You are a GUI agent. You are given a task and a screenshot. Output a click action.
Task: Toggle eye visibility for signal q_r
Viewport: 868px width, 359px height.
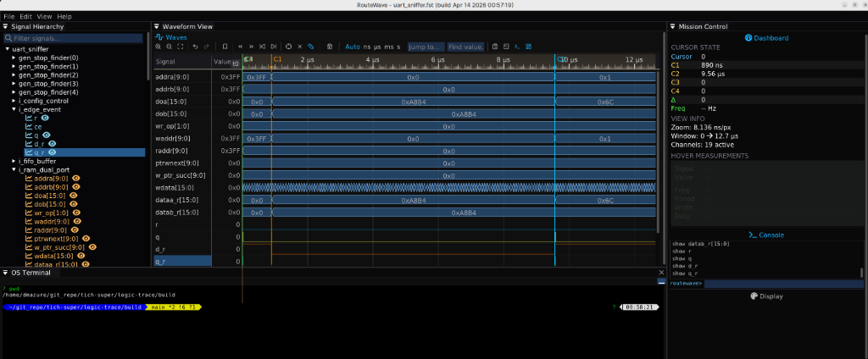pos(52,152)
